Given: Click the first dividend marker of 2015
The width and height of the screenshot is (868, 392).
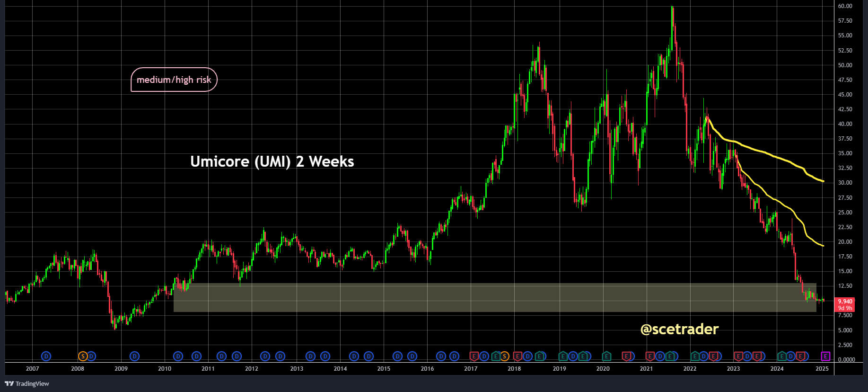Looking at the screenshot, I should tap(397, 356).
